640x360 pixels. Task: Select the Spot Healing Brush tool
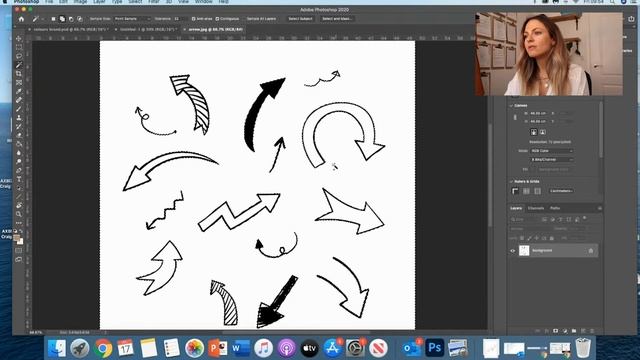[19, 100]
